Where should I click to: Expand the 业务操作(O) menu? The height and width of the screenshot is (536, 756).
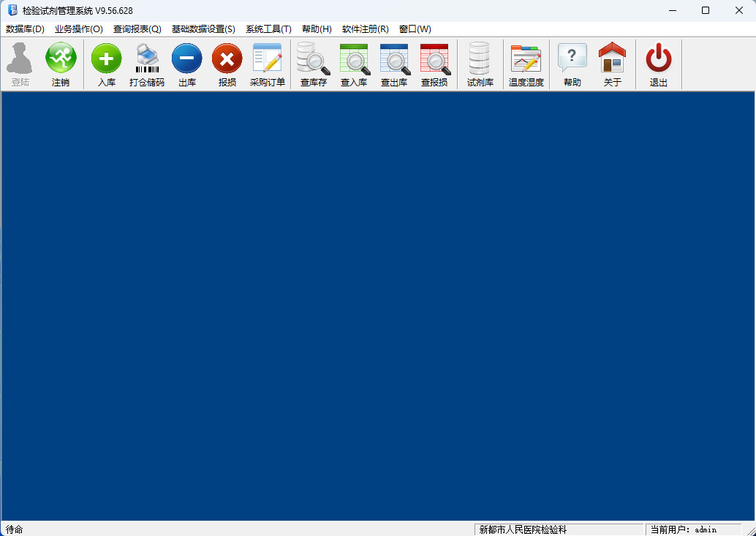pyautogui.click(x=79, y=29)
